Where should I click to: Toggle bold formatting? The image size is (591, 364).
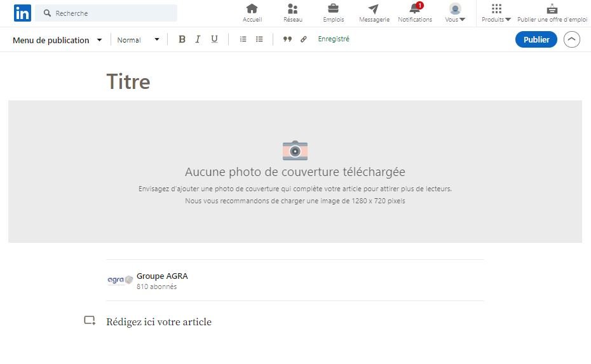[x=182, y=39]
